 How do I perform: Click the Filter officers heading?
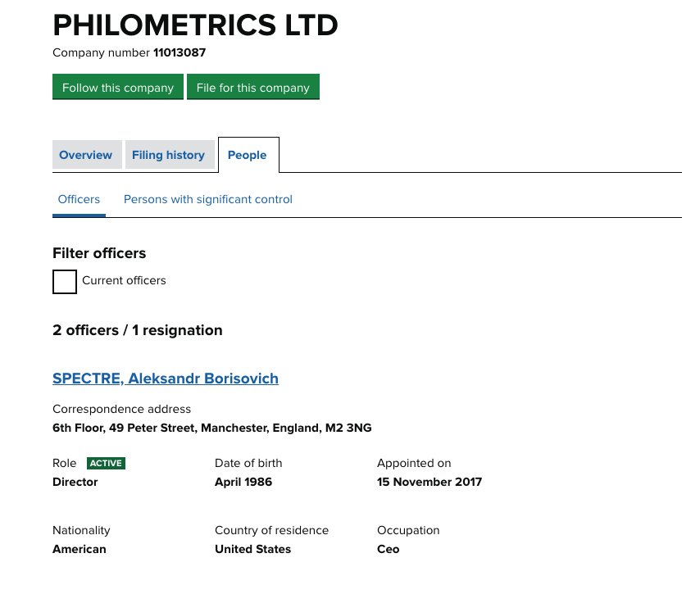click(x=99, y=253)
